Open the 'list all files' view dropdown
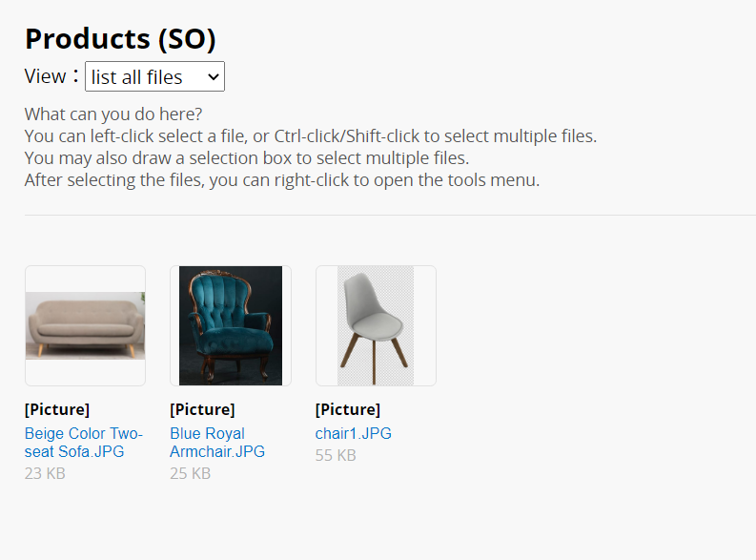Screen dimensions: 756x560 (x=154, y=76)
